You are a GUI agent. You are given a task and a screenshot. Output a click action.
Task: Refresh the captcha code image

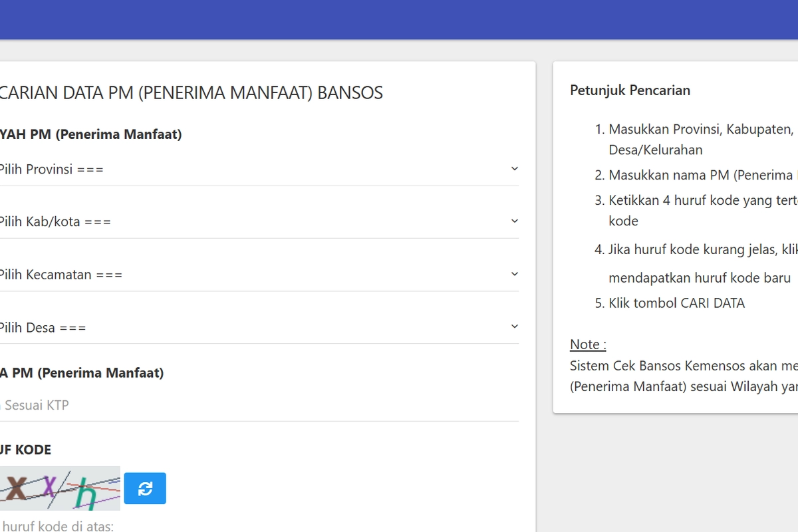(145, 489)
